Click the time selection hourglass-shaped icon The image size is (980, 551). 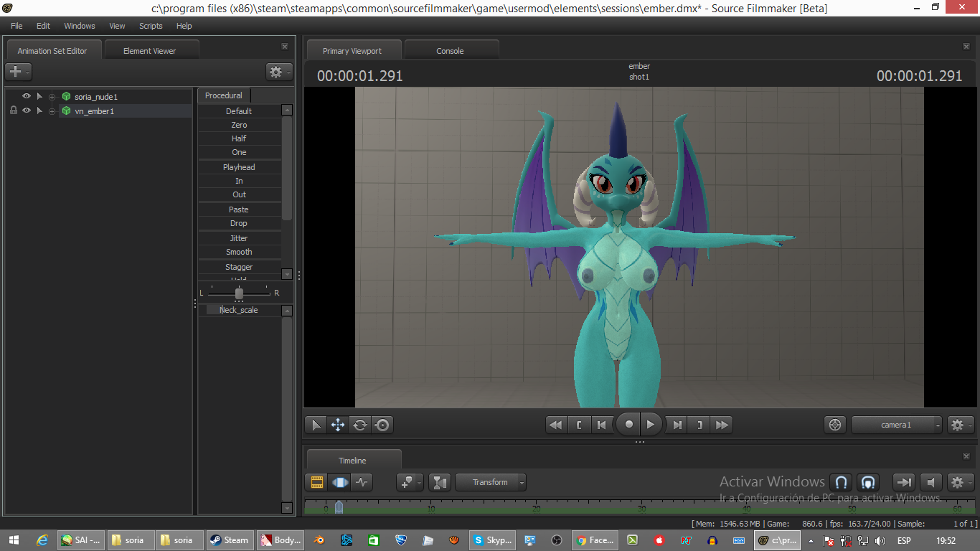pyautogui.click(x=439, y=482)
